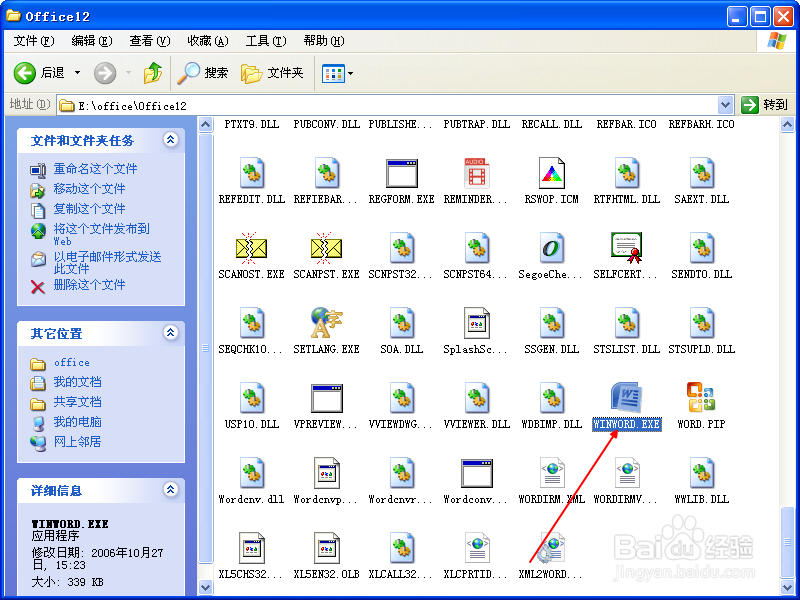Select the REGFORM.EXE file icon
The width and height of the screenshot is (800, 600).
(402, 173)
